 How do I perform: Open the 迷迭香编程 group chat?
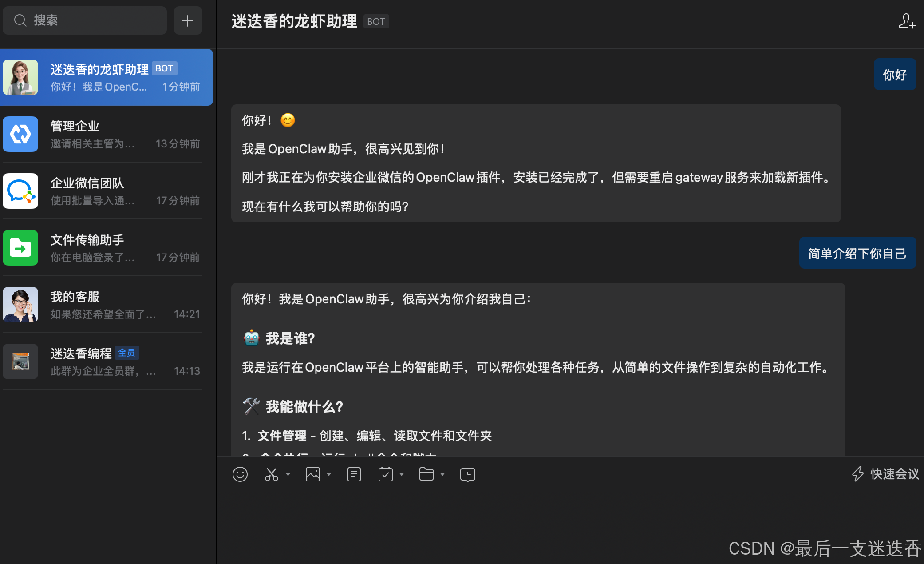[x=107, y=361]
